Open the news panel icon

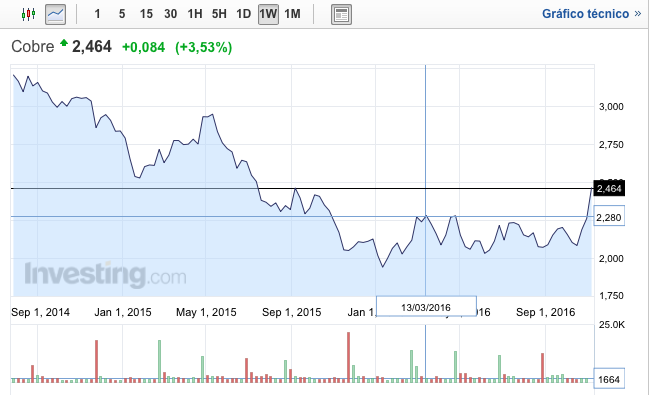point(341,14)
